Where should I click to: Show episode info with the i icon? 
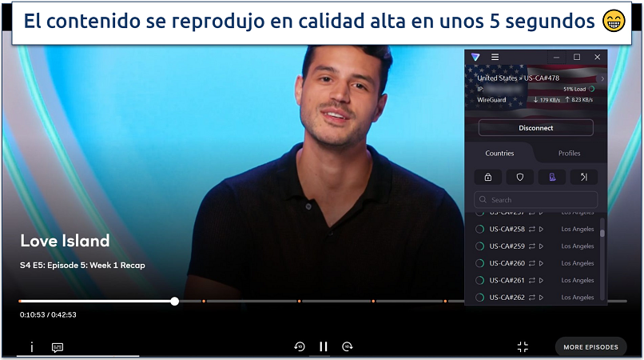click(x=32, y=347)
